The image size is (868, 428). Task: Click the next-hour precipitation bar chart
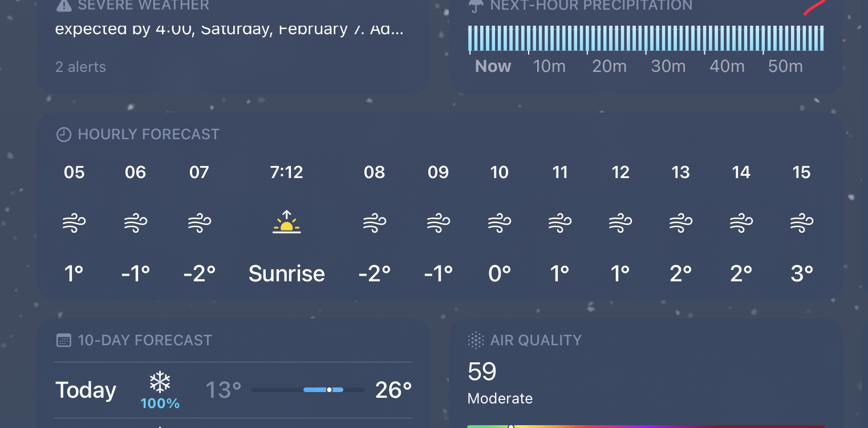pos(646,38)
